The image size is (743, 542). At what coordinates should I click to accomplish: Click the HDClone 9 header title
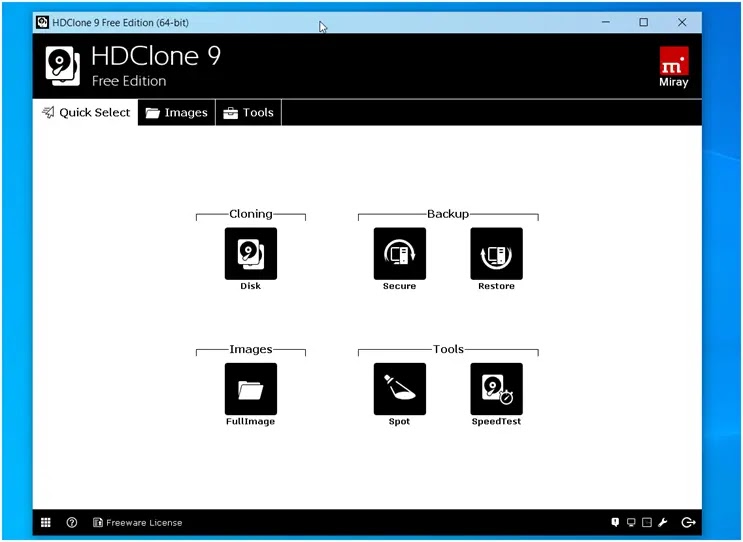point(156,56)
